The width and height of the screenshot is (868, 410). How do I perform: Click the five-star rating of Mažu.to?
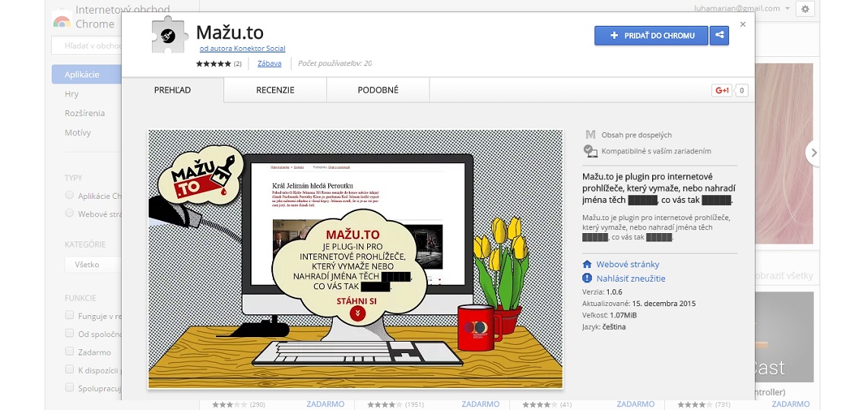pos(213,64)
